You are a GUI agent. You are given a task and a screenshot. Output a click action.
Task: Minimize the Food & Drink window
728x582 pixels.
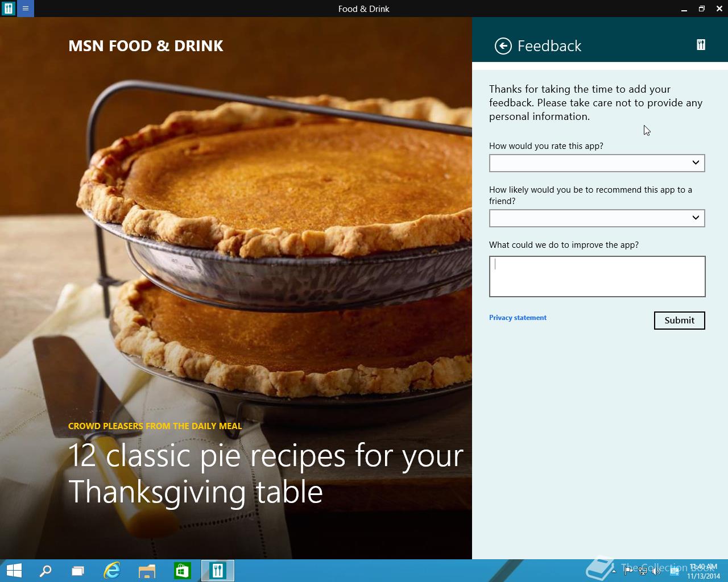pos(684,9)
